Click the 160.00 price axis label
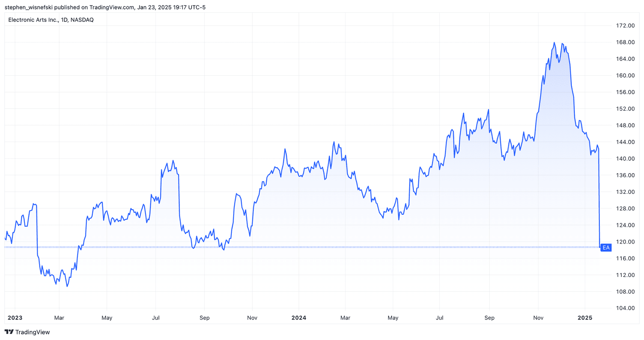644x340 pixels. [x=626, y=75]
